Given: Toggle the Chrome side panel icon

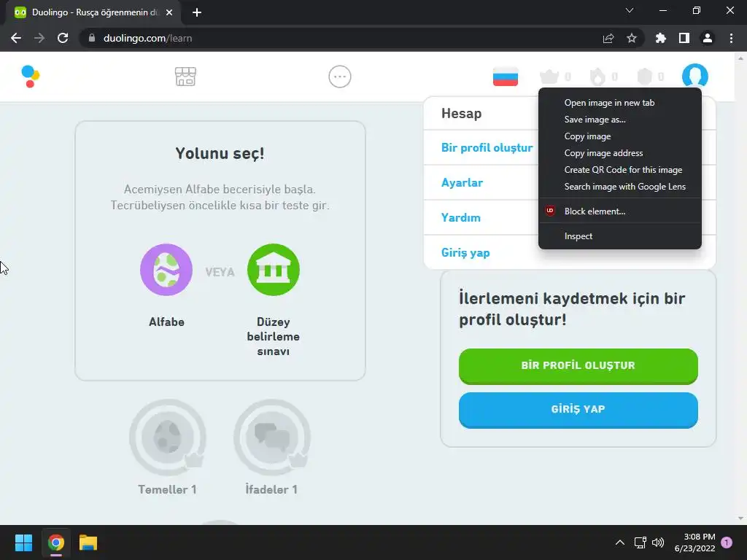Looking at the screenshot, I should point(684,38).
